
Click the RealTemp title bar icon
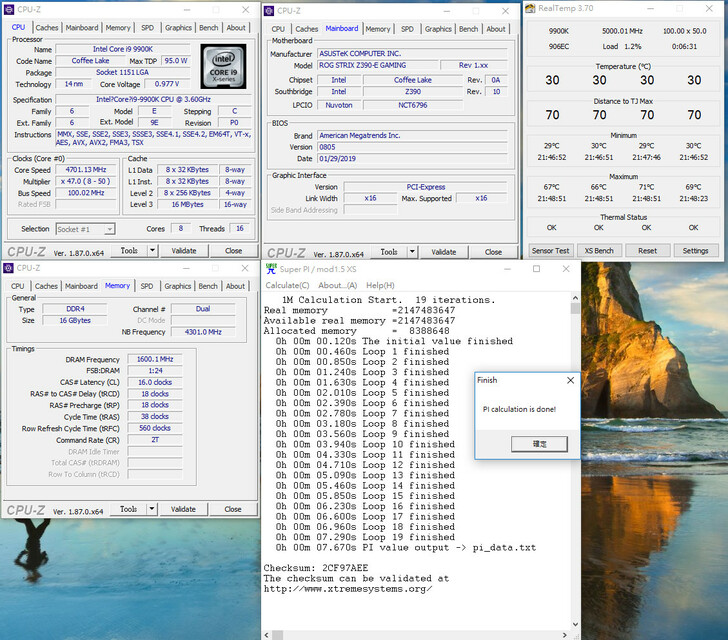click(x=531, y=10)
